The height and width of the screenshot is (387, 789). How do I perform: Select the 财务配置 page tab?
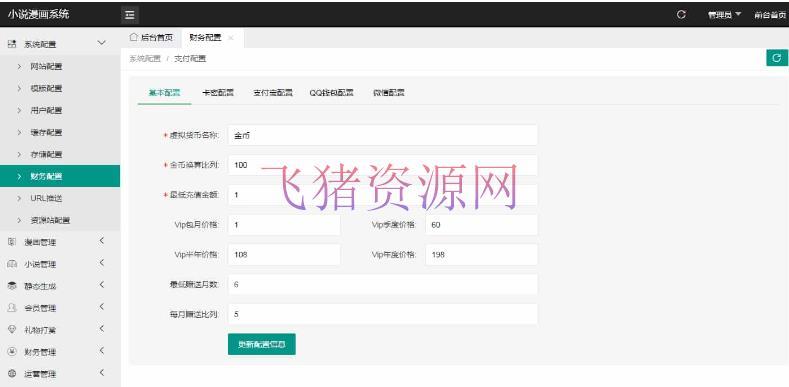pos(205,38)
